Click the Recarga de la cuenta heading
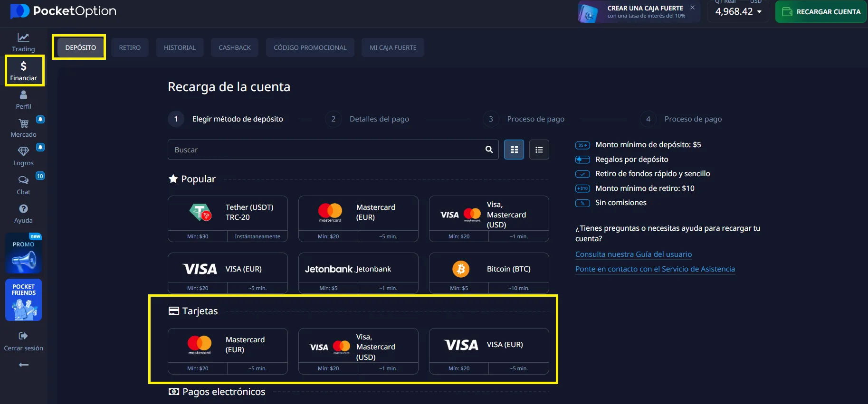This screenshot has height=404, width=868. click(x=229, y=87)
